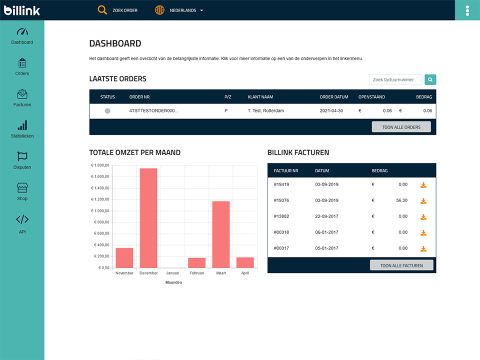Click the December bar in revenue chart
This screenshot has height=360, width=480.
148,218
